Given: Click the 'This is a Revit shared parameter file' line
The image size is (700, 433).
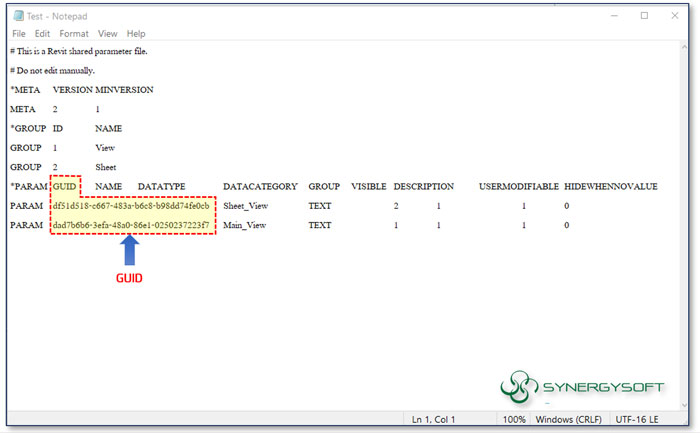Looking at the screenshot, I should pos(79,51).
